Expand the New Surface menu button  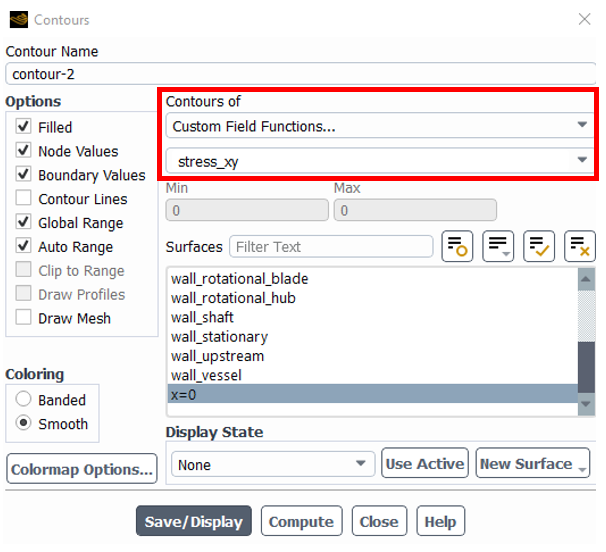[533, 463]
